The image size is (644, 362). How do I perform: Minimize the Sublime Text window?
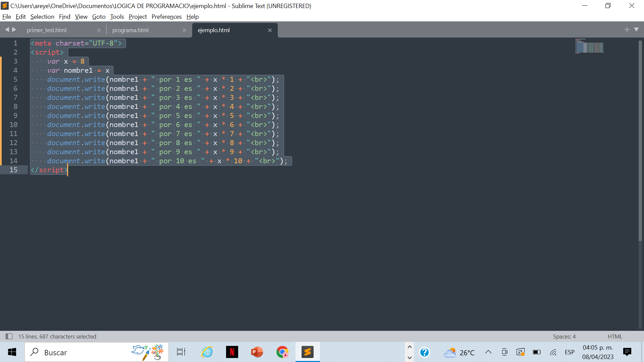(x=585, y=6)
